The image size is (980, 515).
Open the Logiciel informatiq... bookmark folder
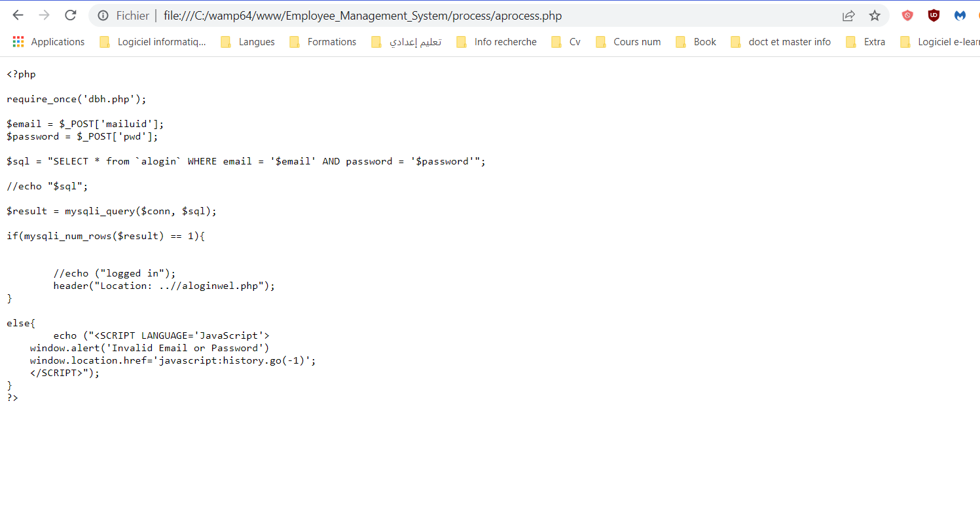(153, 42)
